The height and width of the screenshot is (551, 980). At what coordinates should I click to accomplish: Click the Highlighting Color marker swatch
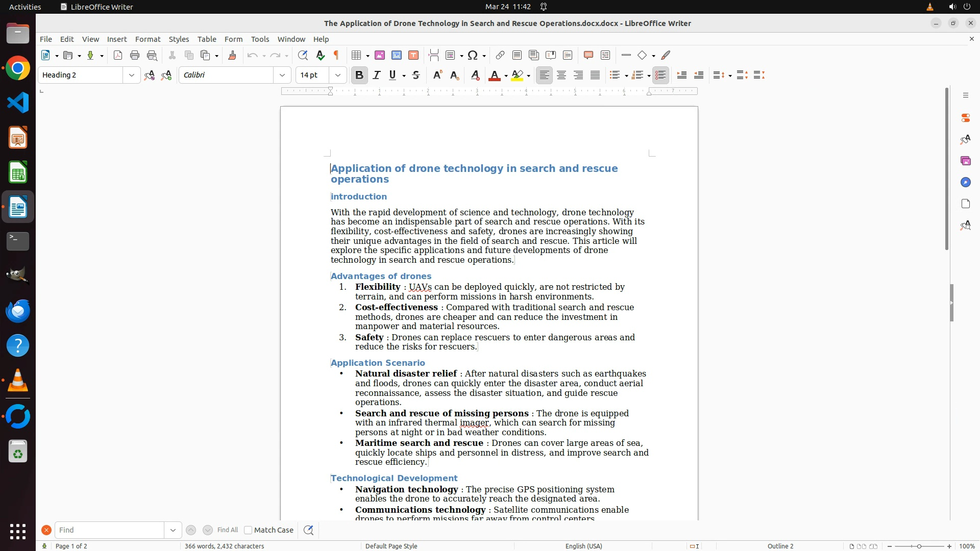517,75
